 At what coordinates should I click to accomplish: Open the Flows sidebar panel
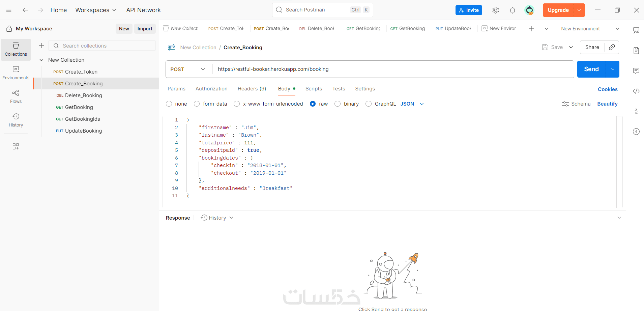(x=16, y=97)
